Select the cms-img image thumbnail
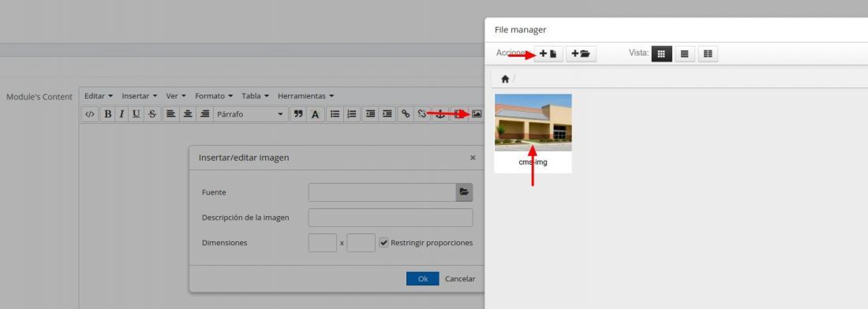The width and height of the screenshot is (868, 309). pyautogui.click(x=533, y=123)
